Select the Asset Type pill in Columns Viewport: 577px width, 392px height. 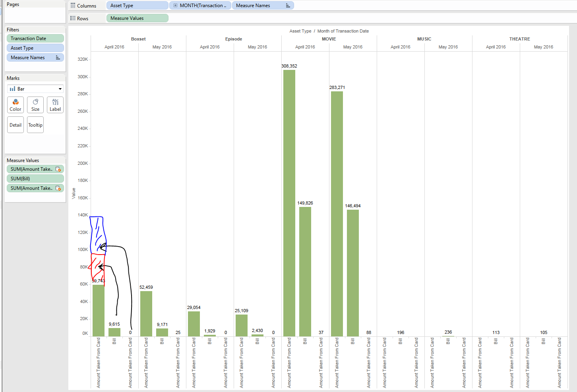pos(137,6)
